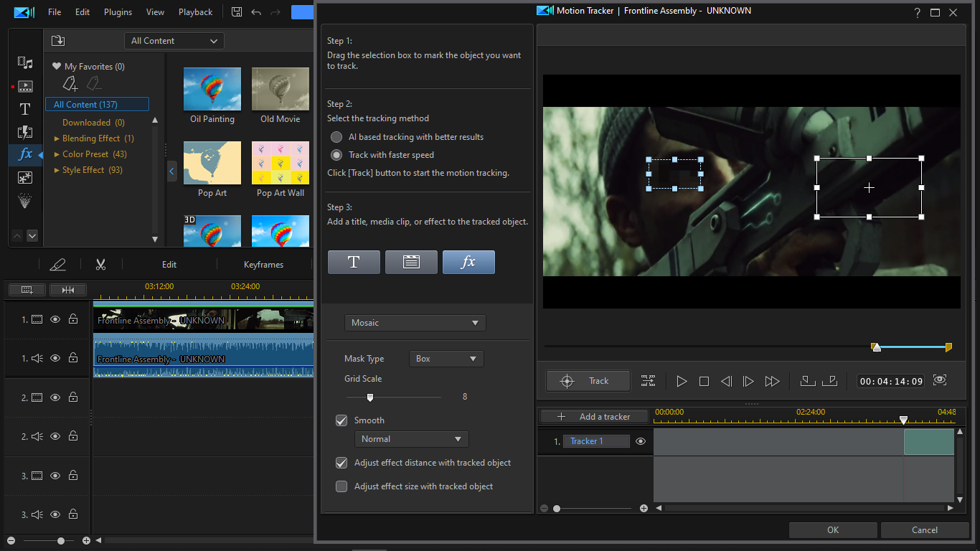Adjust the Grid Scale slider handle
Image resolution: width=980 pixels, height=551 pixels.
point(370,397)
